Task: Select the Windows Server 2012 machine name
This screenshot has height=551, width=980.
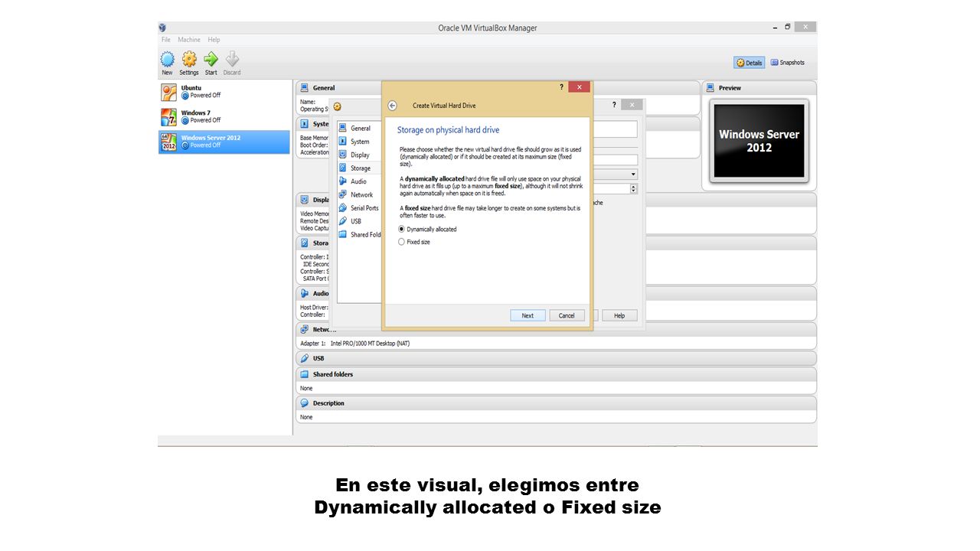Action: coord(211,138)
